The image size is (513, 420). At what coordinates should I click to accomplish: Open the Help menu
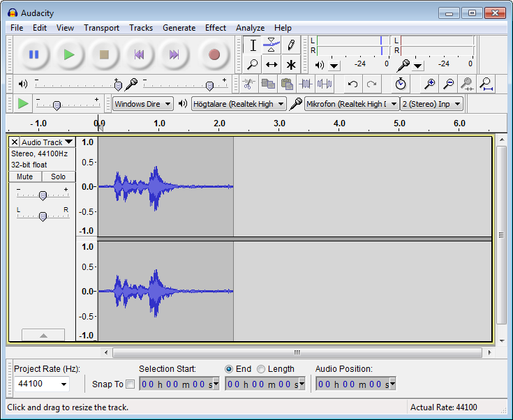click(283, 28)
